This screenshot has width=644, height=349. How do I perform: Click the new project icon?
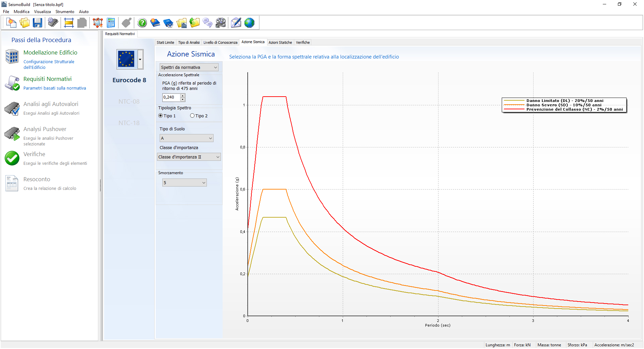point(11,23)
